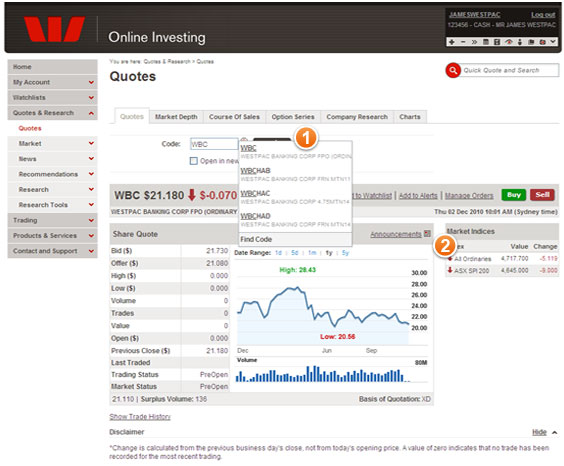
Task: Open the Show Trade History link
Action: click(140, 417)
